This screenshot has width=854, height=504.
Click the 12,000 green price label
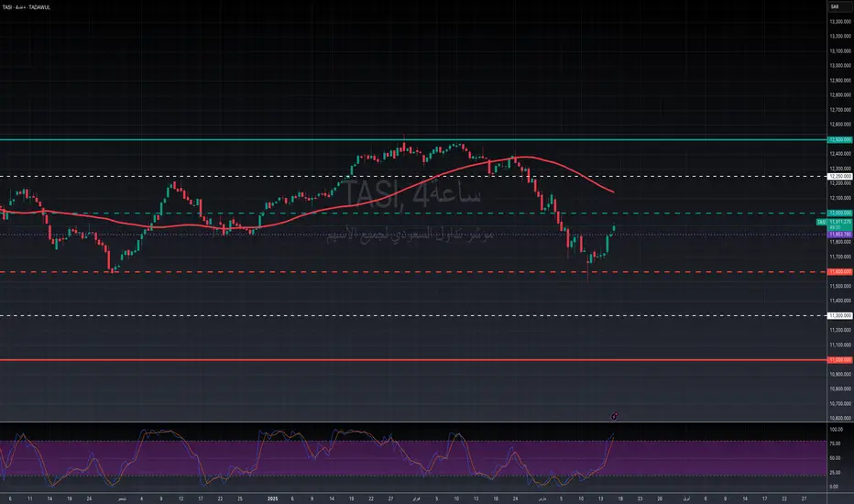point(838,213)
